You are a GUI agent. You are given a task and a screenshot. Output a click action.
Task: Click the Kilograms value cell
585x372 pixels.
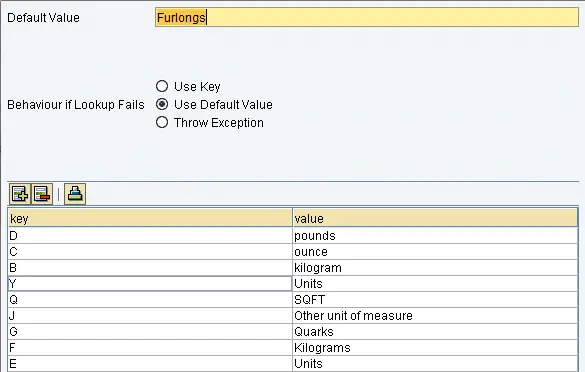435,348
